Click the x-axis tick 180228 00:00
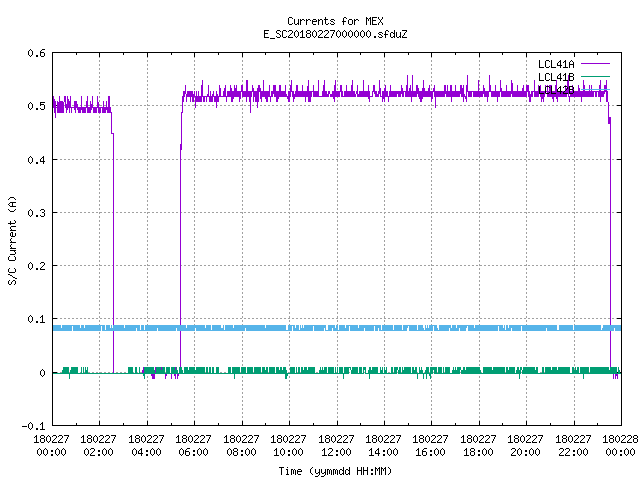Screen dimensions: 640x480 (620, 445)
